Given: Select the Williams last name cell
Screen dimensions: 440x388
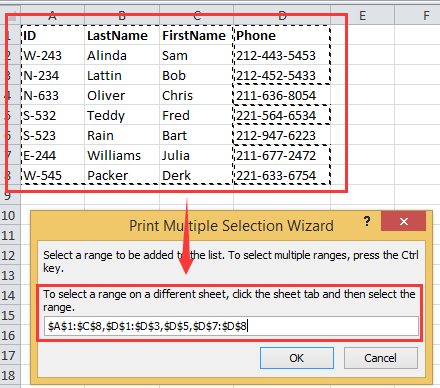Looking at the screenshot, I should 122,155.
